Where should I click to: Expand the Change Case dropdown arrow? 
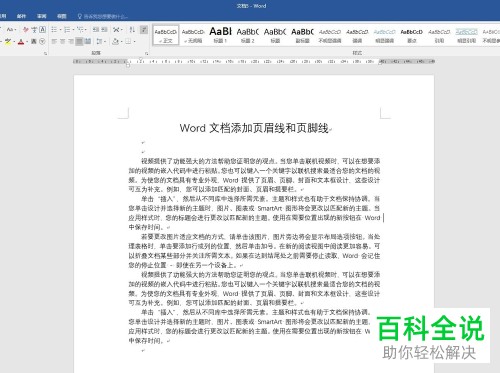15,30
